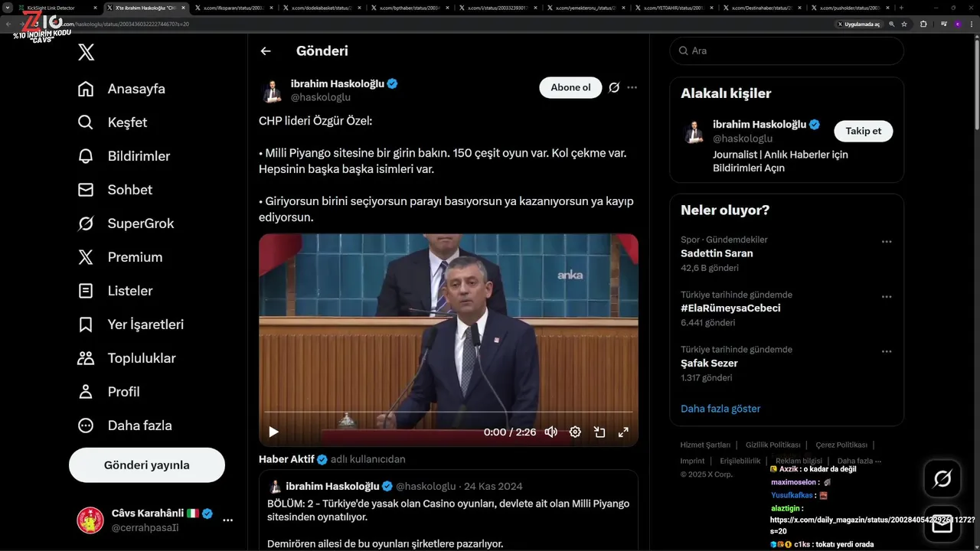Expand footer Daha fazla ··· links
Screen dimensions: 980x551
click(x=859, y=461)
